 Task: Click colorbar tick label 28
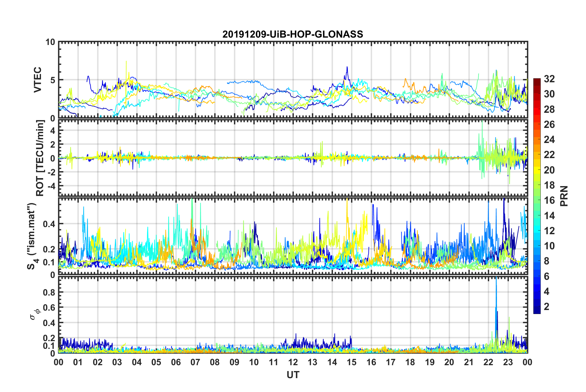coord(549,109)
